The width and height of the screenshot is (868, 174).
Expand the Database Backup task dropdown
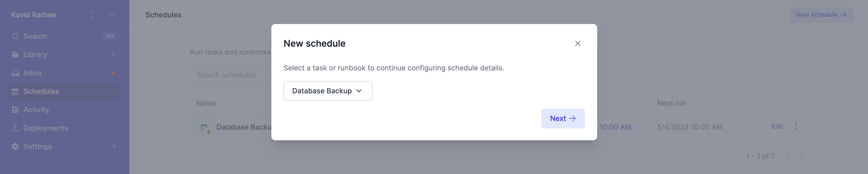(x=328, y=91)
